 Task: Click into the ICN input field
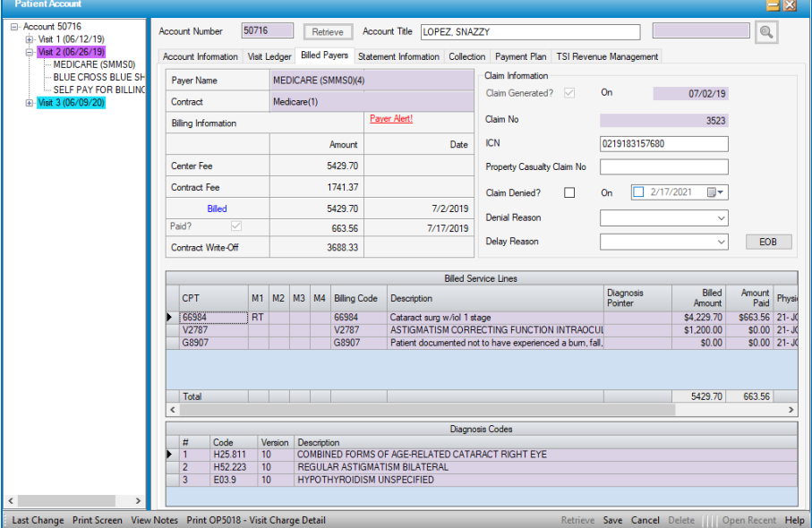point(663,144)
